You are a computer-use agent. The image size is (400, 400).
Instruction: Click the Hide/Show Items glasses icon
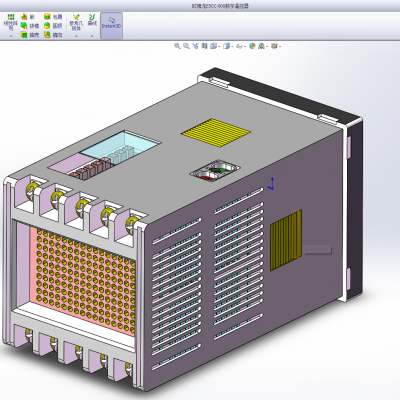click(239, 46)
